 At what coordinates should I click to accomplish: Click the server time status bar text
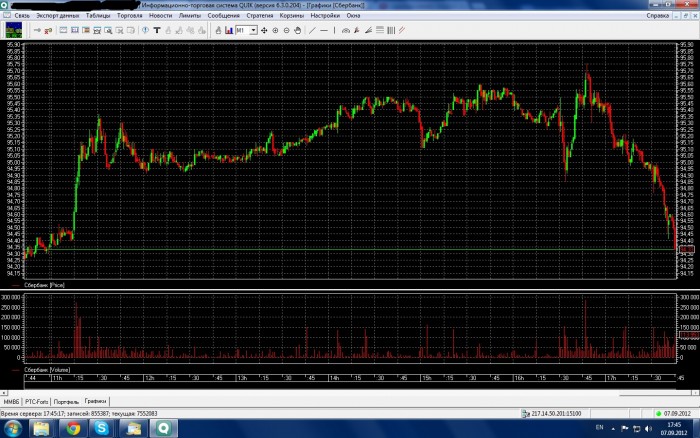click(x=79, y=414)
